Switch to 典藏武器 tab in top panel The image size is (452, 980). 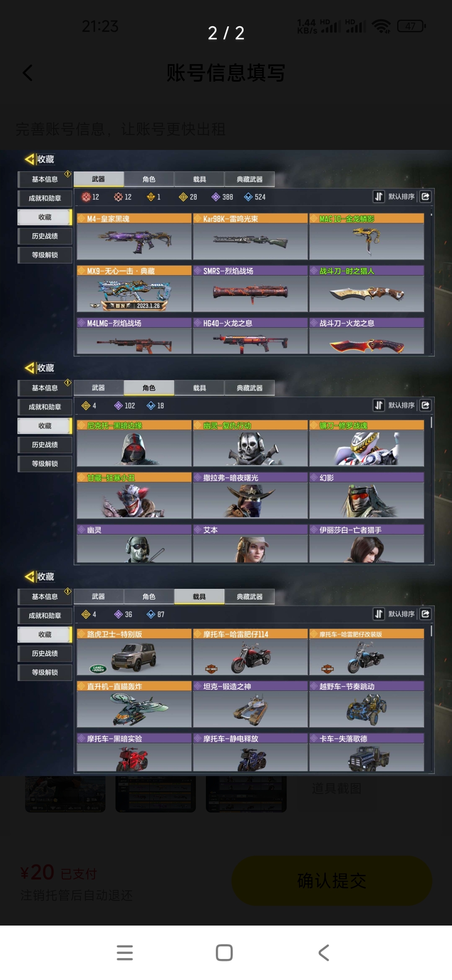point(250,179)
